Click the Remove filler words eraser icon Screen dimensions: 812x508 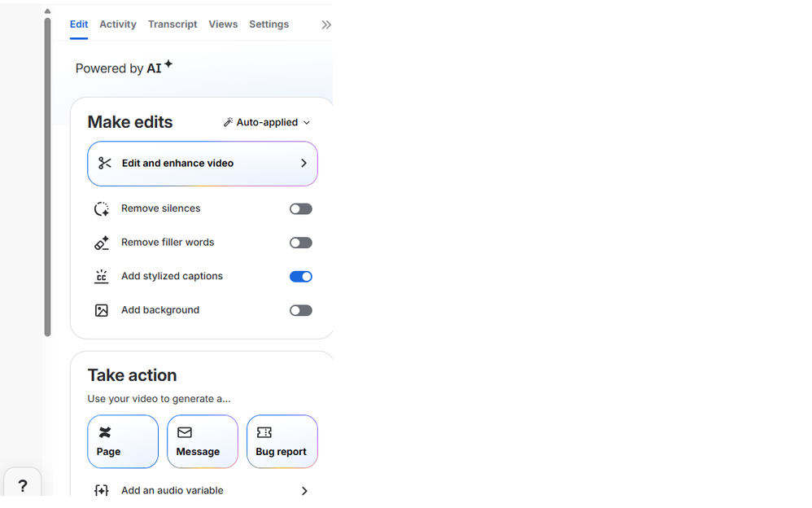coord(102,243)
